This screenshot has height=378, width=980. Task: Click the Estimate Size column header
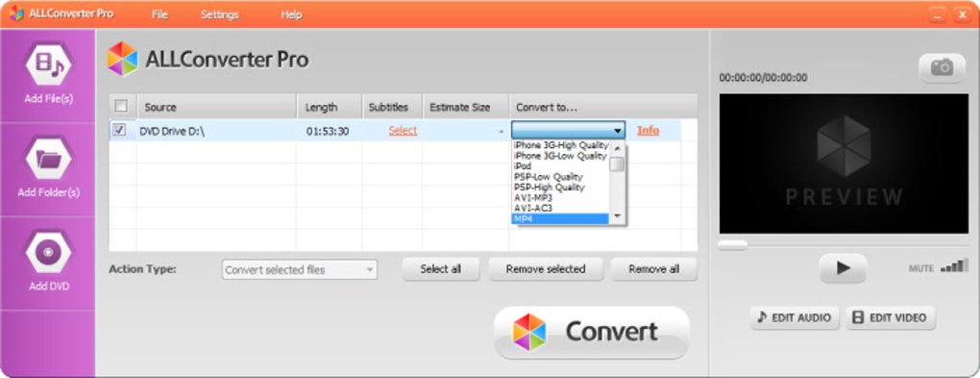(x=466, y=107)
